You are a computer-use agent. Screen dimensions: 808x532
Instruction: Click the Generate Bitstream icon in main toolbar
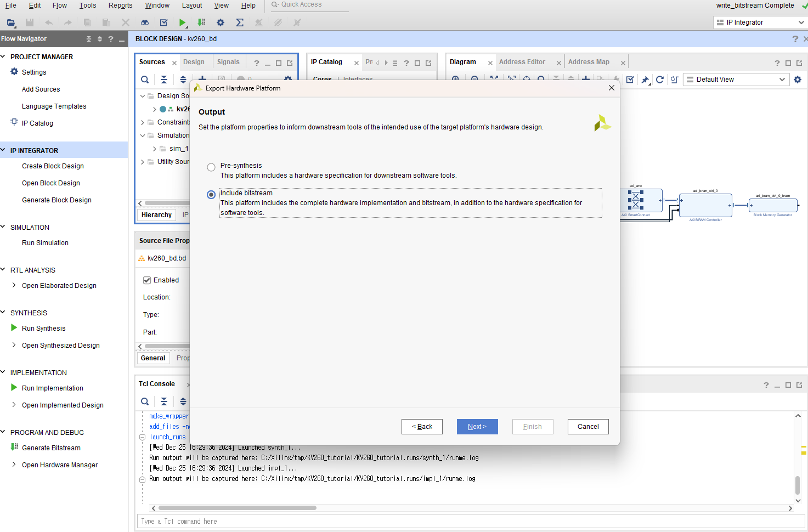[202, 22]
